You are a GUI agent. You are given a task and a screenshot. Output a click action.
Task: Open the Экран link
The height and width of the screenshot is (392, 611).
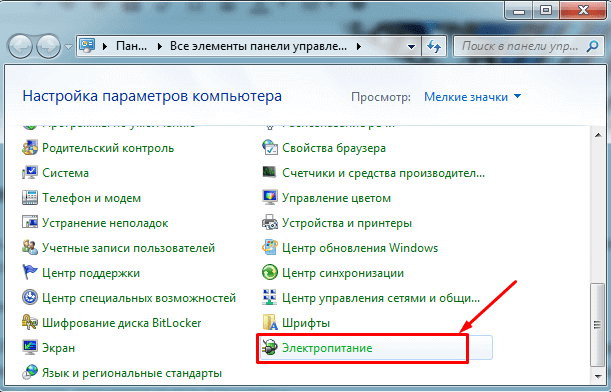coord(58,348)
